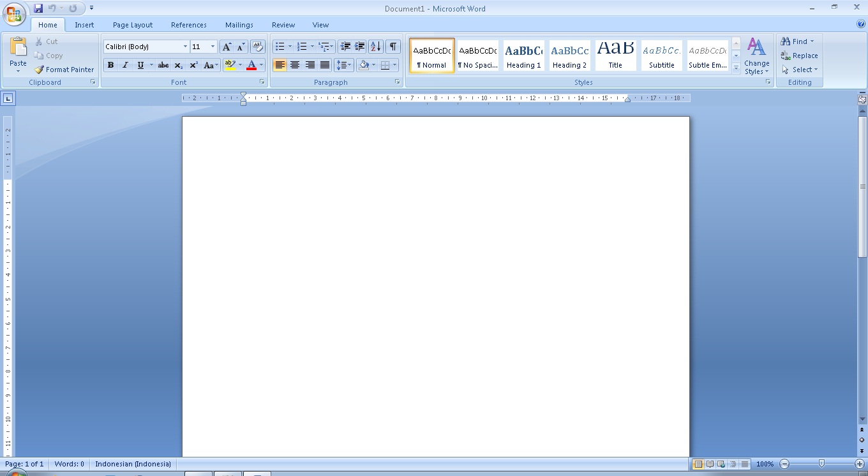The width and height of the screenshot is (868, 476).
Task: Toggle Show/Hide paragraph marks
Action: tap(393, 46)
